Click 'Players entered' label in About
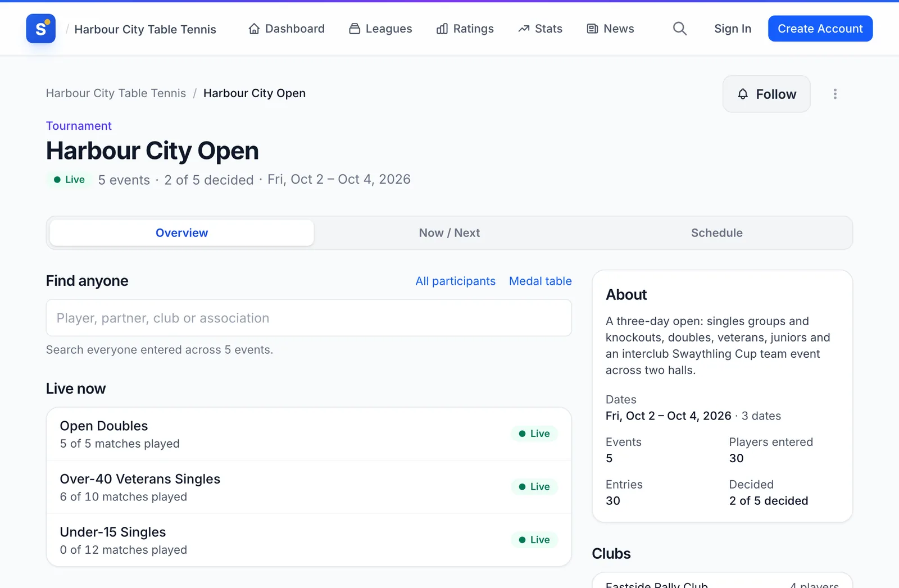The image size is (899, 588). pos(771,442)
